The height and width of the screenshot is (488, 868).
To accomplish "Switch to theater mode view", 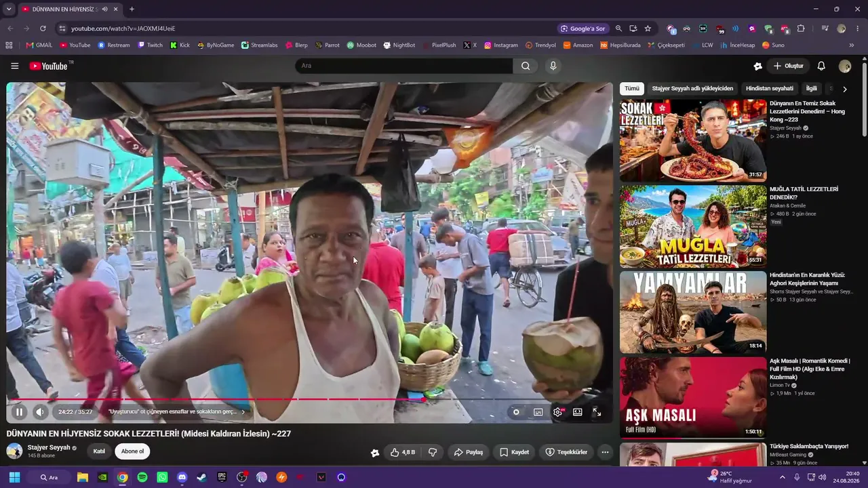I will (578, 411).
